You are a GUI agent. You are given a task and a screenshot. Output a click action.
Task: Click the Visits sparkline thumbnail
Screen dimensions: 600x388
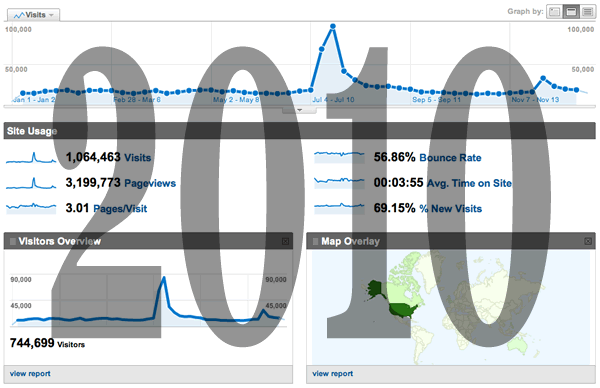31,157
